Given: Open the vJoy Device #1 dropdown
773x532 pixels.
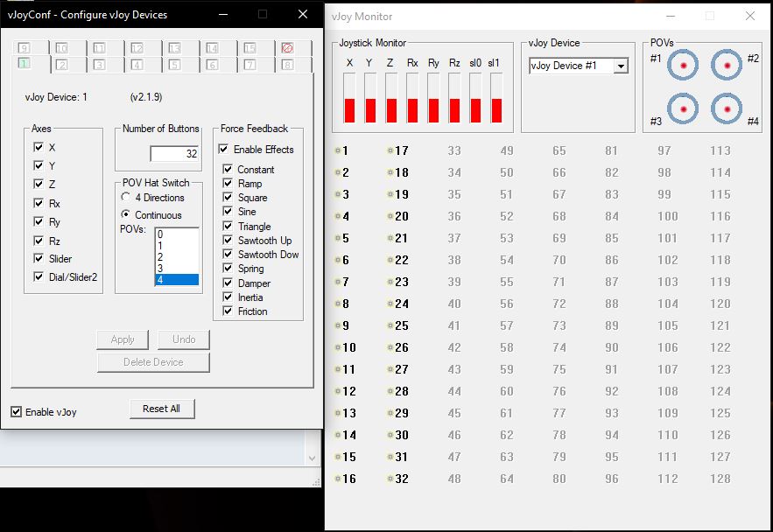Looking at the screenshot, I should 622,66.
